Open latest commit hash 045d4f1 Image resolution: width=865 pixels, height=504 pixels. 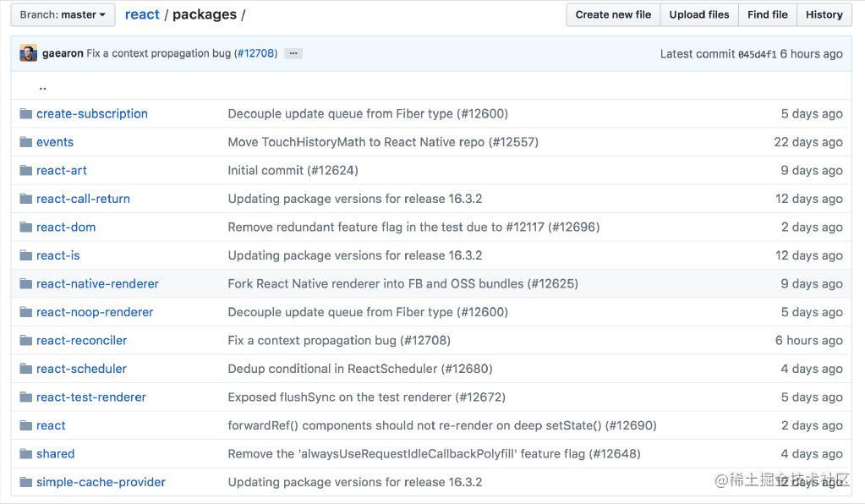[x=757, y=54]
